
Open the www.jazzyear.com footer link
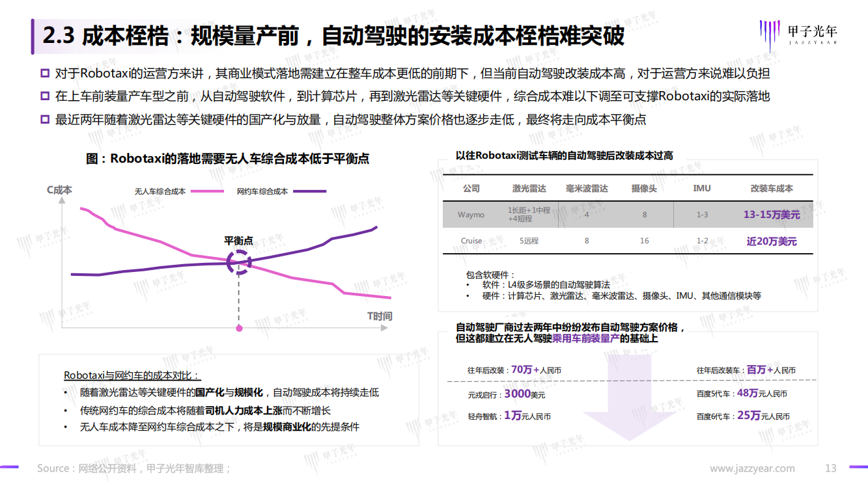(x=752, y=468)
